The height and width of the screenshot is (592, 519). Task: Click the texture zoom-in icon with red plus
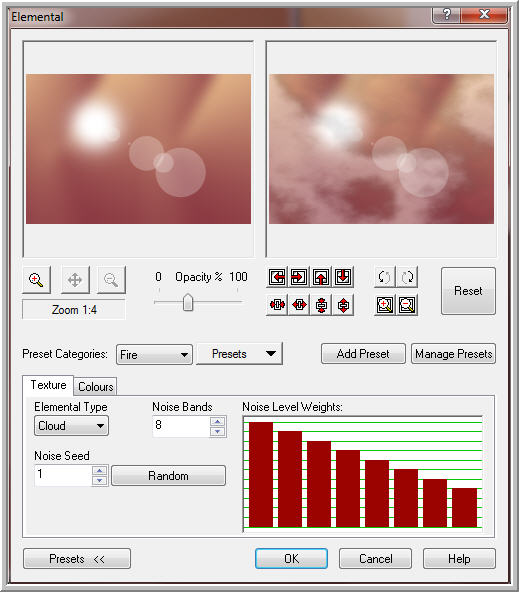tap(385, 305)
